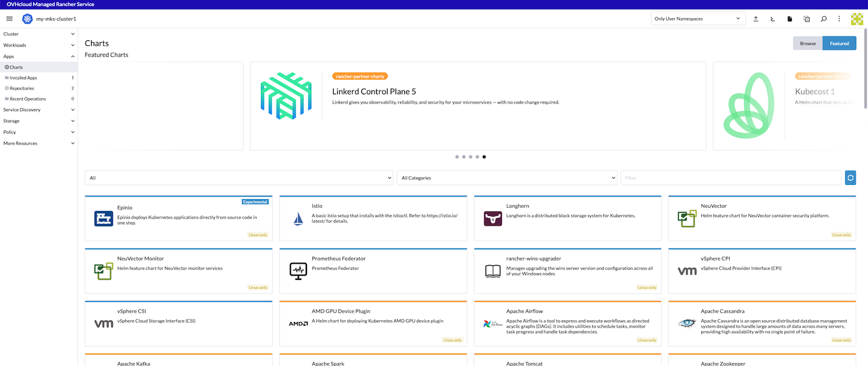Click the Longhorn chart icon
Screen dimensions: 868x366
click(492, 218)
